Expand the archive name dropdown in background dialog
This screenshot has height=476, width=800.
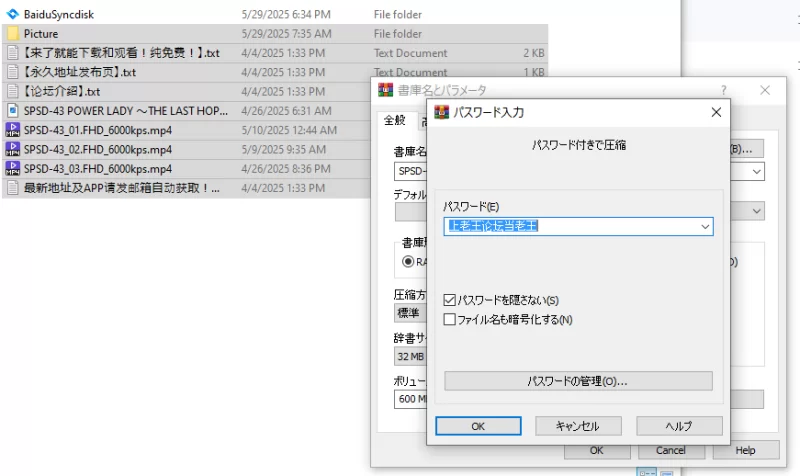[x=757, y=171]
